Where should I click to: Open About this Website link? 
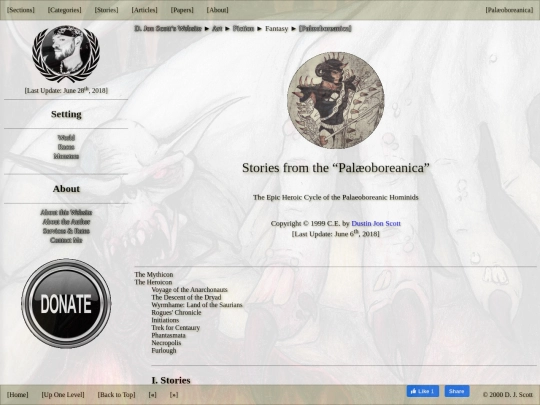[x=66, y=212]
